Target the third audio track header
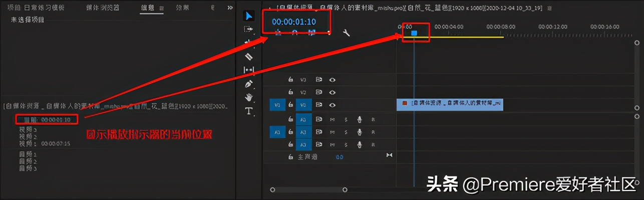644x200 pixels. (x=303, y=144)
